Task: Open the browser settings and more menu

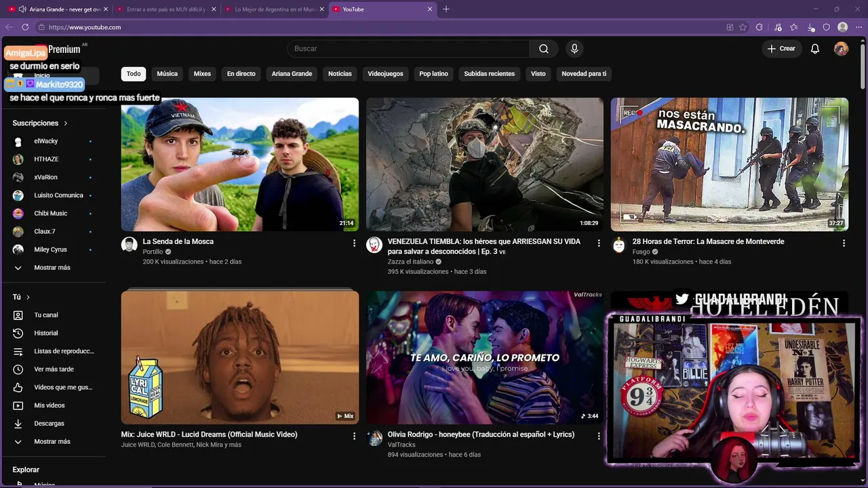Action: coord(859,27)
